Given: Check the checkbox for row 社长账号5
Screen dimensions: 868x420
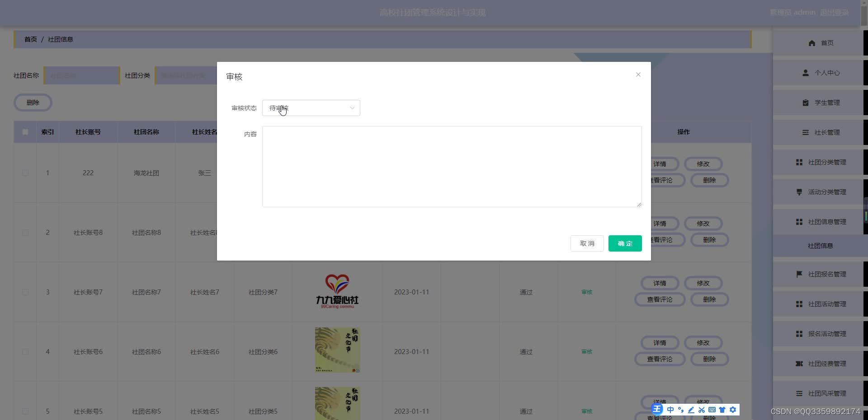Looking at the screenshot, I should (25, 411).
